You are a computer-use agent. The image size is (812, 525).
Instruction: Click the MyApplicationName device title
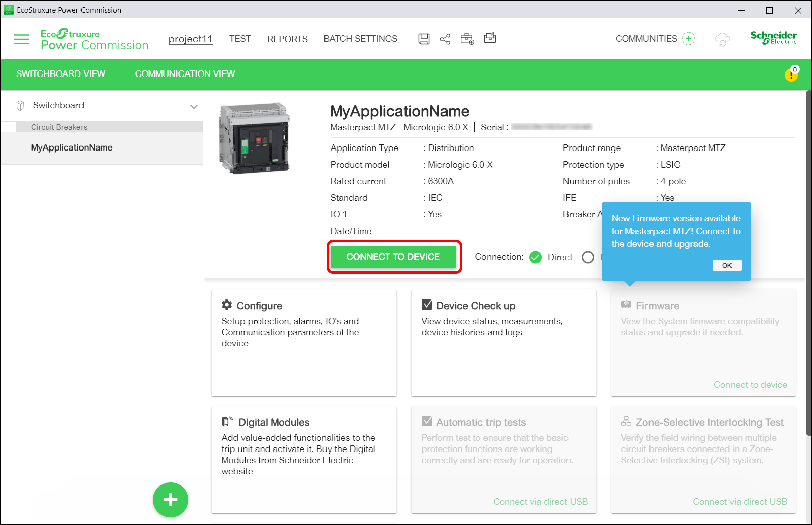click(399, 111)
